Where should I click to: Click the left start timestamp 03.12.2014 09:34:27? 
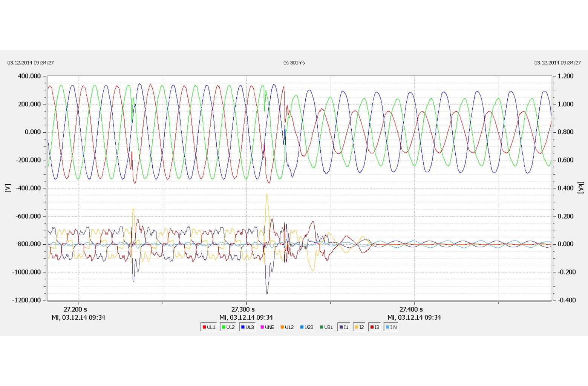[x=31, y=63]
